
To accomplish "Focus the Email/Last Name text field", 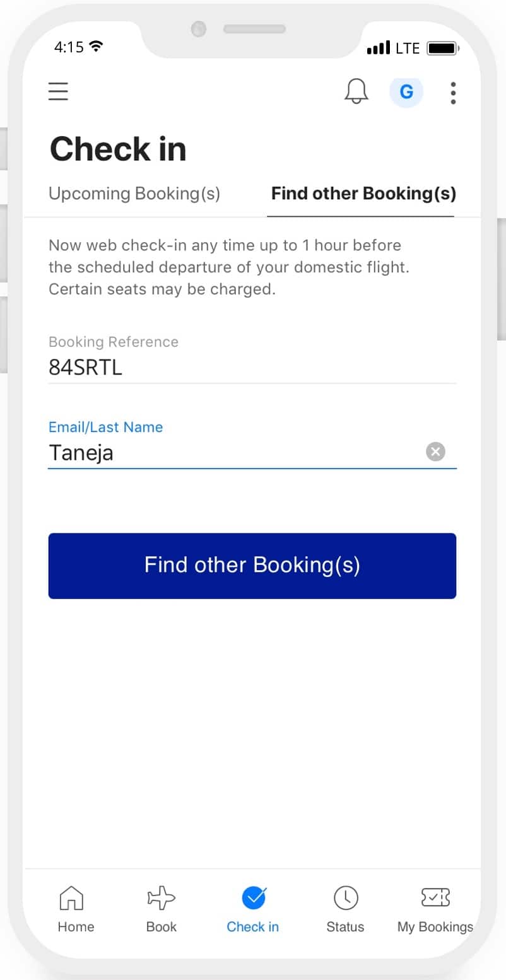I will 233,453.
